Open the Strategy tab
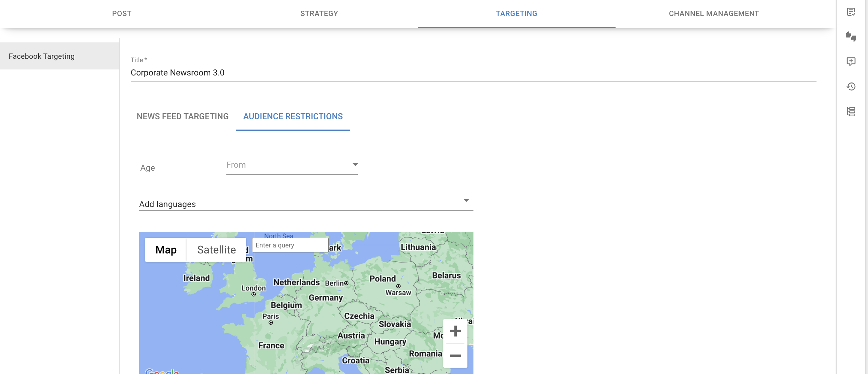The width and height of the screenshot is (868, 374). tap(319, 13)
